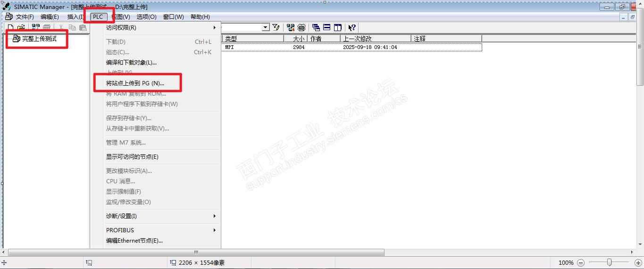Click the 注释 column header
Screen dimensions: 644x269
pyautogui.click(x=446, y=39)
